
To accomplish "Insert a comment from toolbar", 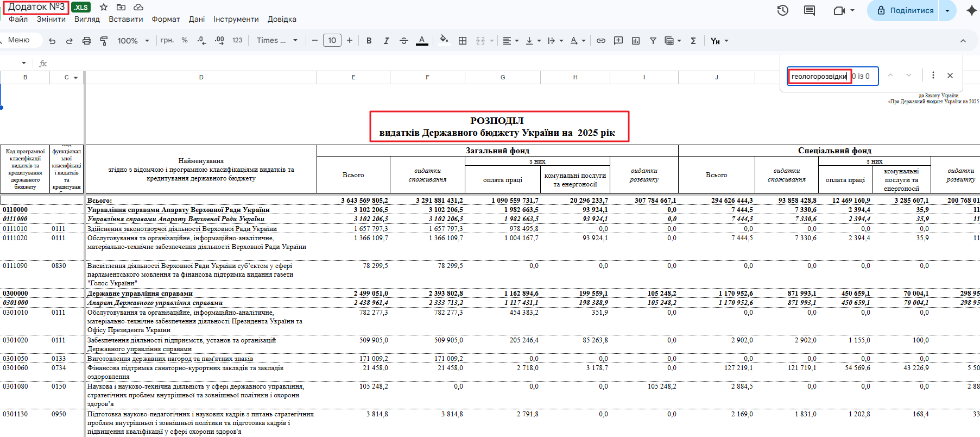I will coord(618,41).
